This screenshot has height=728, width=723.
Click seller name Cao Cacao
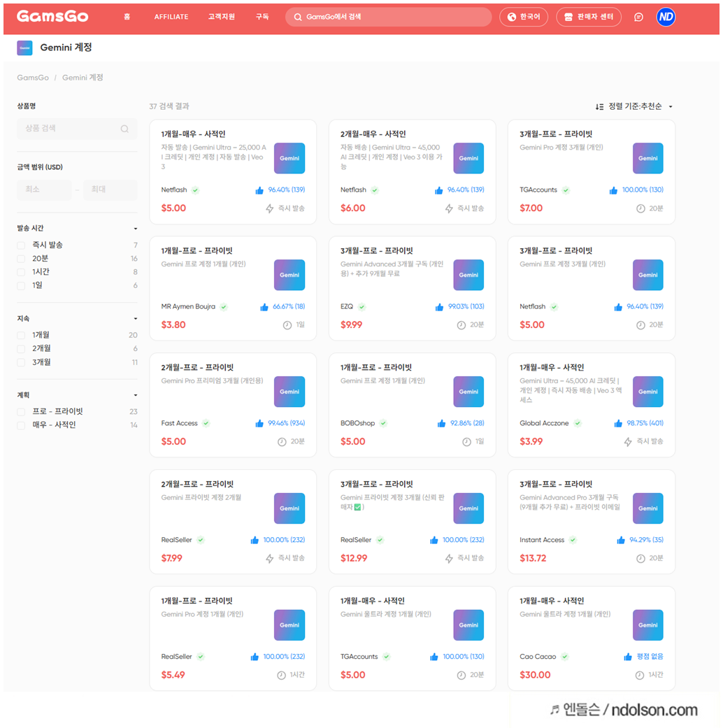[x=538, y=657]
